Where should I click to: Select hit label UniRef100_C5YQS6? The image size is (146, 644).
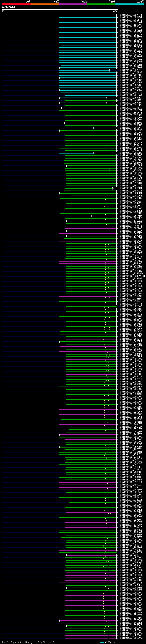tap(131, 85)
